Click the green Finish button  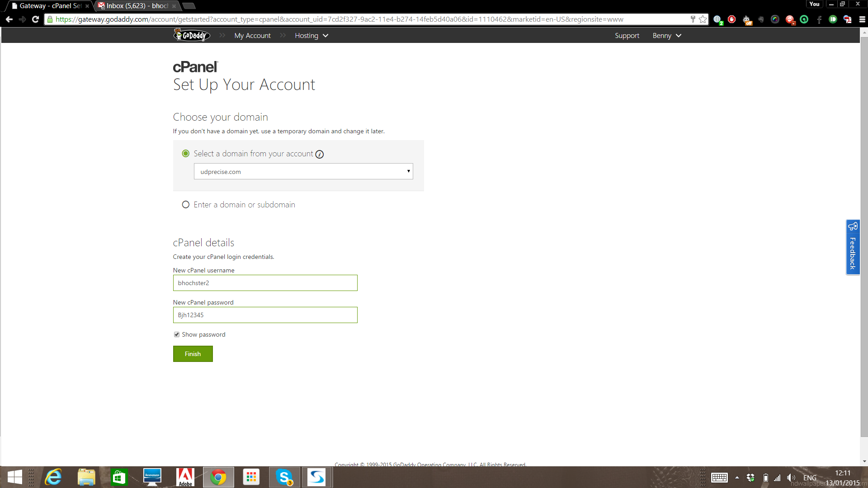coord(193,354)
